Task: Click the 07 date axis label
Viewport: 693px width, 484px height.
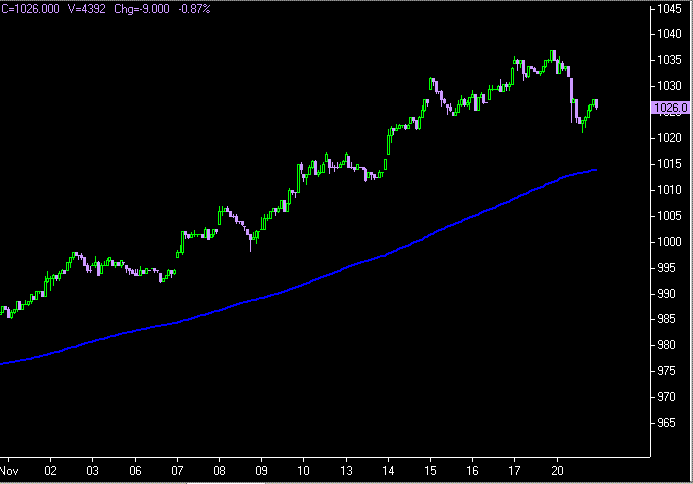Action: pyautogui.click(x=177, y=471)
